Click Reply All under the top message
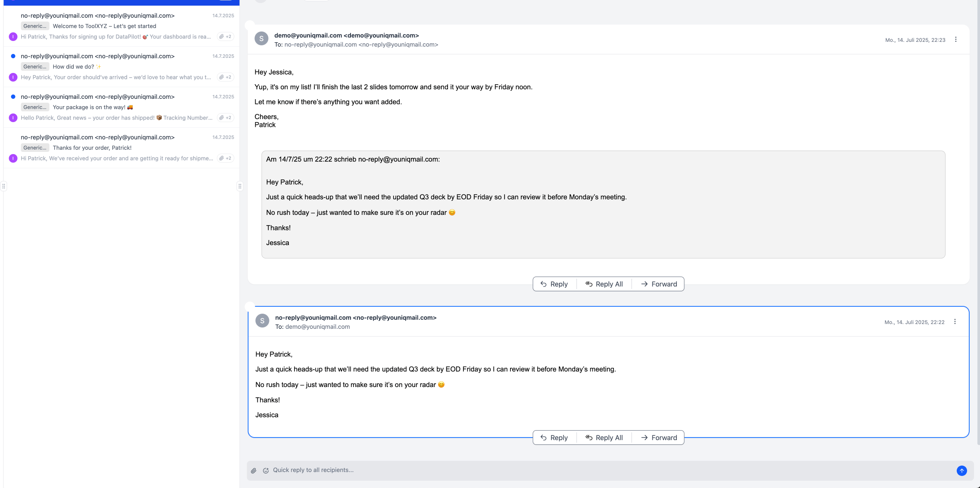 click(604, 284)
